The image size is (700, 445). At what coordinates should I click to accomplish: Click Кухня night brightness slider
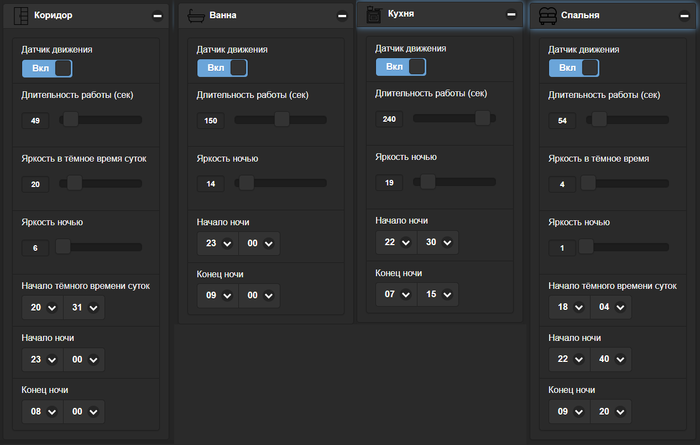point(454,182)
